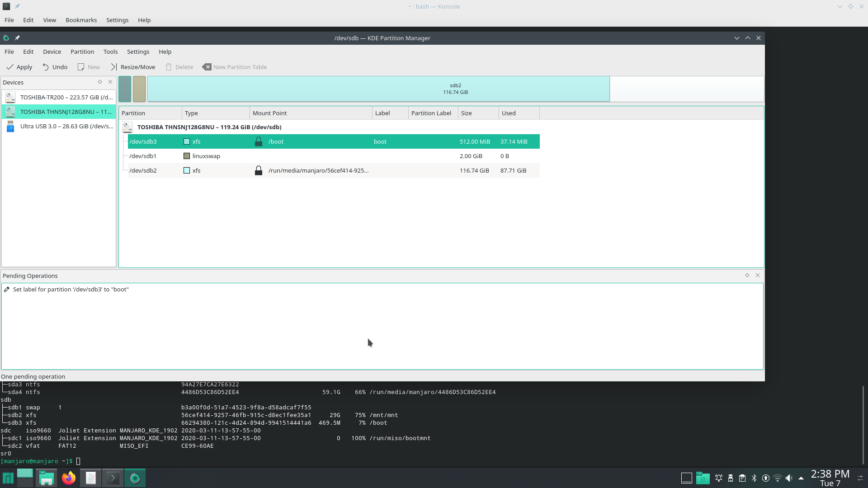The height and width of the screenshot is (488, 868).
Task: Launch Firefox from taskbar
Action: tap(69, 478)
